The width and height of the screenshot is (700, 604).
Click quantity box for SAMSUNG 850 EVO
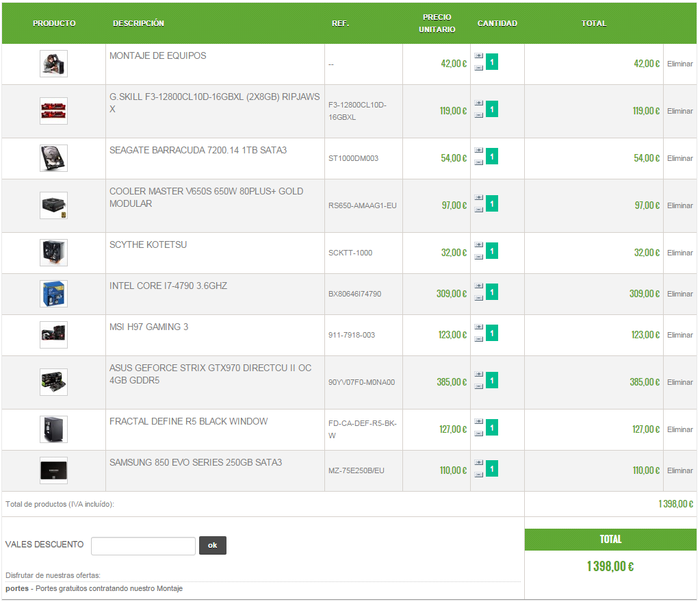pyautogui.click(x=492, y=470)
